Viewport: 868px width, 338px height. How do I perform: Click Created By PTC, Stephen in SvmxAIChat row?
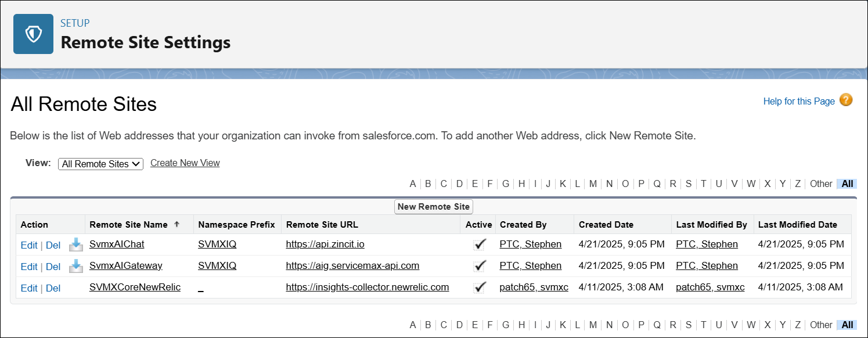(x=531, y=244)
